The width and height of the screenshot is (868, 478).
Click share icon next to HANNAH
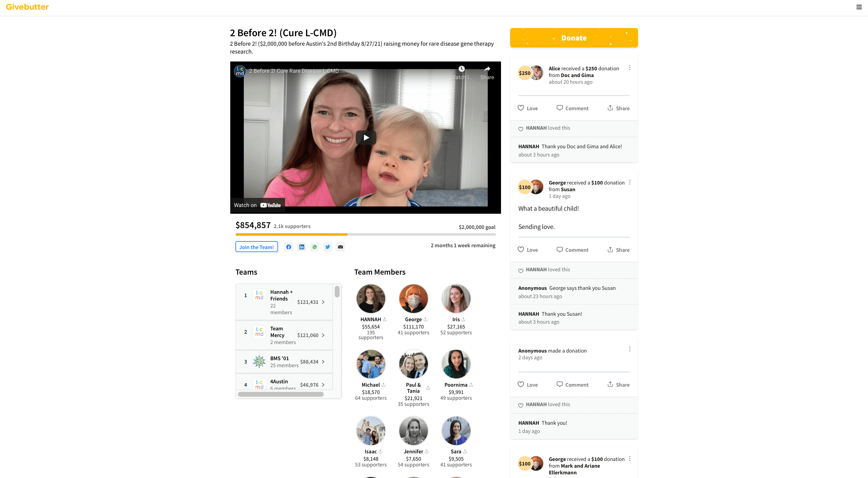(x=384, y=319)
